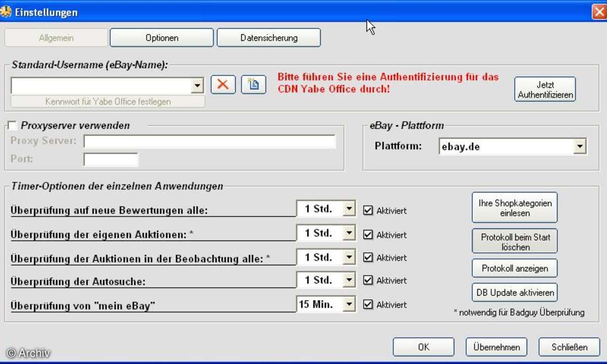Toggle Aktiviert for Auktionen in der Beobachtung
Screen dimensions: 607x364
[368, 257]
